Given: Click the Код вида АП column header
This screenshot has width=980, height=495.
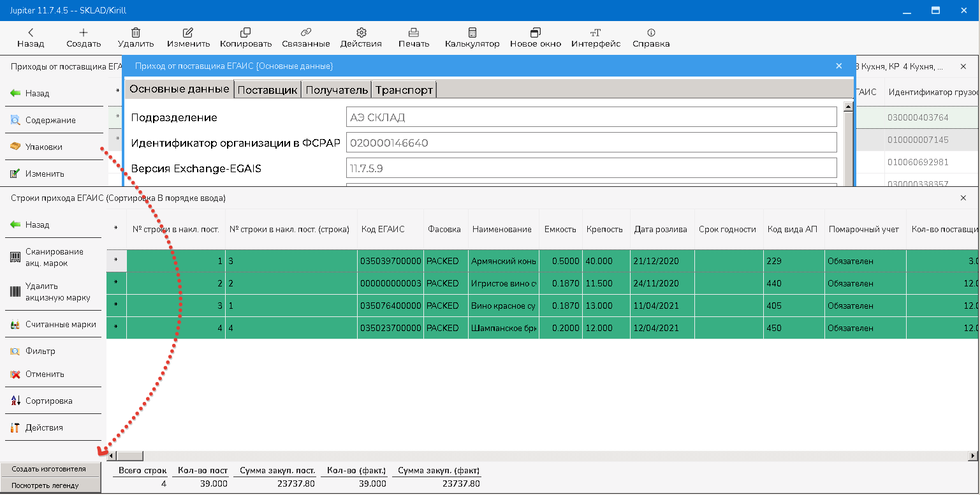Looking at the screenshot, I should point(793,229).
